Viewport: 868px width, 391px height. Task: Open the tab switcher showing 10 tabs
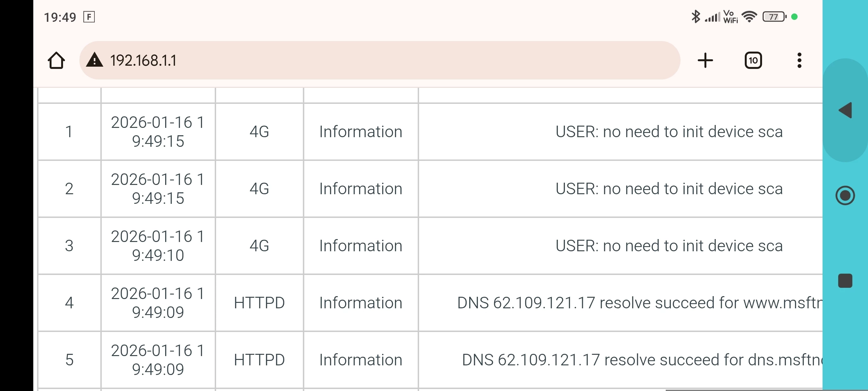[753, 61]
